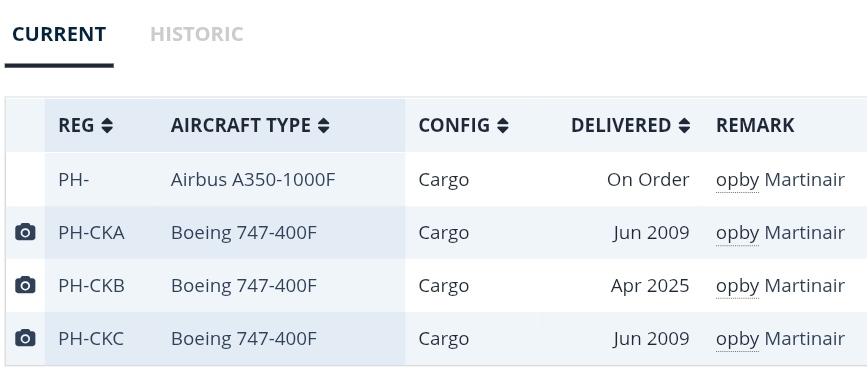The image size is (867, 386).
Task: Click opby abbreviation in PH-CKB row
Action: click(x=738, y=286)
